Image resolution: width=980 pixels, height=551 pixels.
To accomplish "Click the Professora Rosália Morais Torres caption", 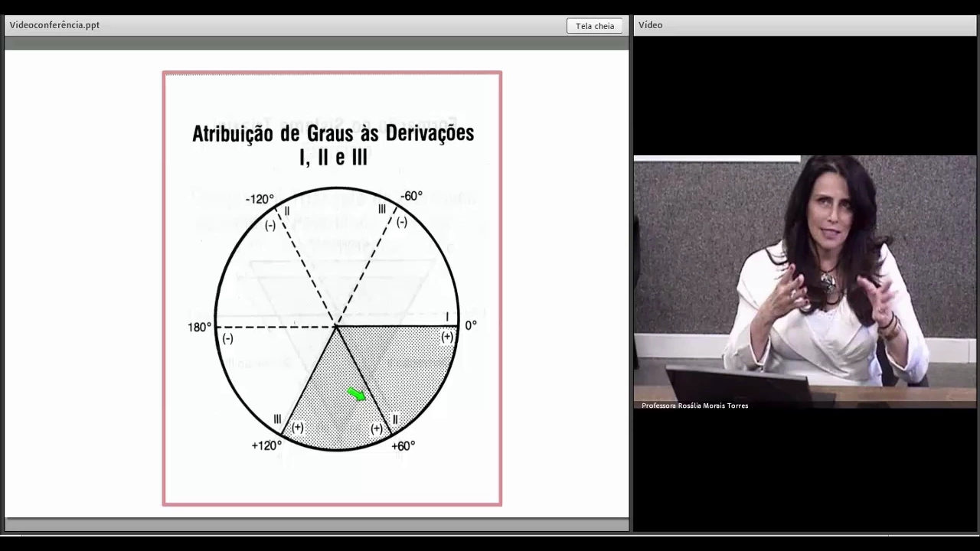I will coord(694,406).
